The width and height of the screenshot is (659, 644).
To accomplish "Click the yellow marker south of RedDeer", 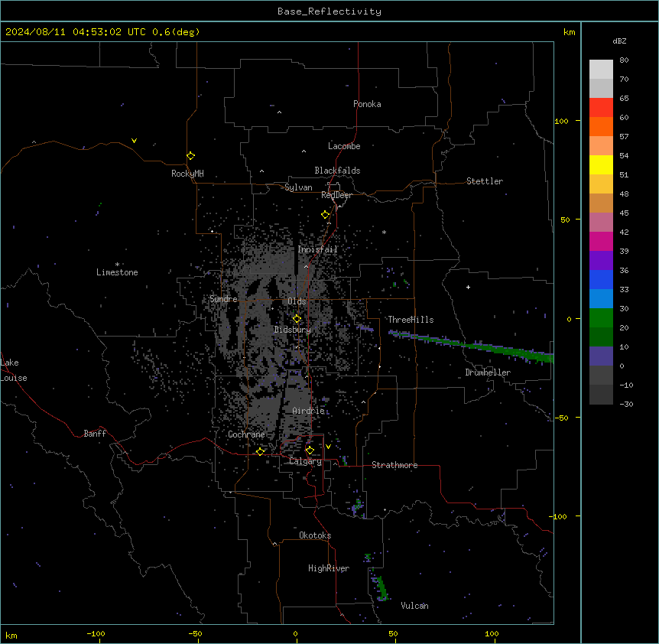I will click(325, 215).
